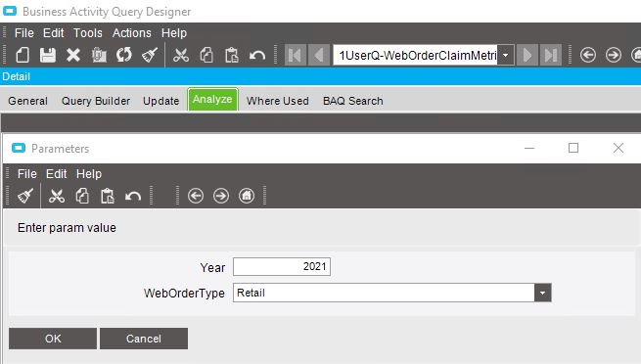Open the Actions menu

click(x=132, y=33)
